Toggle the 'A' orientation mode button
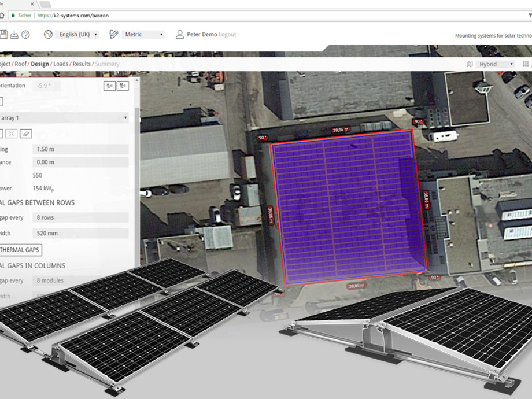 109,86
